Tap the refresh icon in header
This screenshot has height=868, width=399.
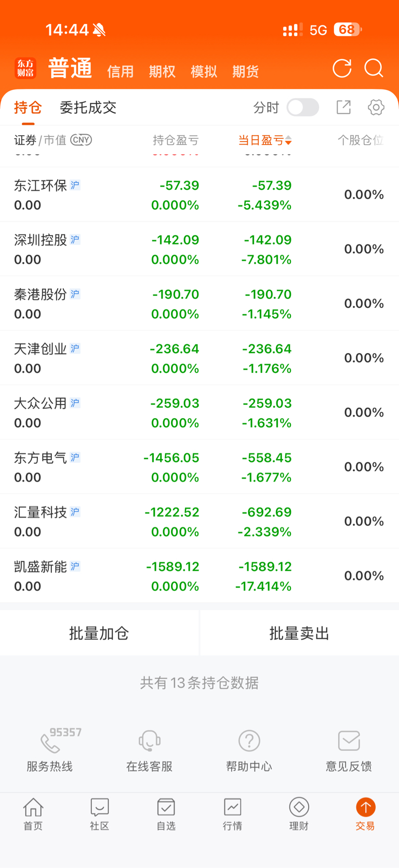pos(342,68)
